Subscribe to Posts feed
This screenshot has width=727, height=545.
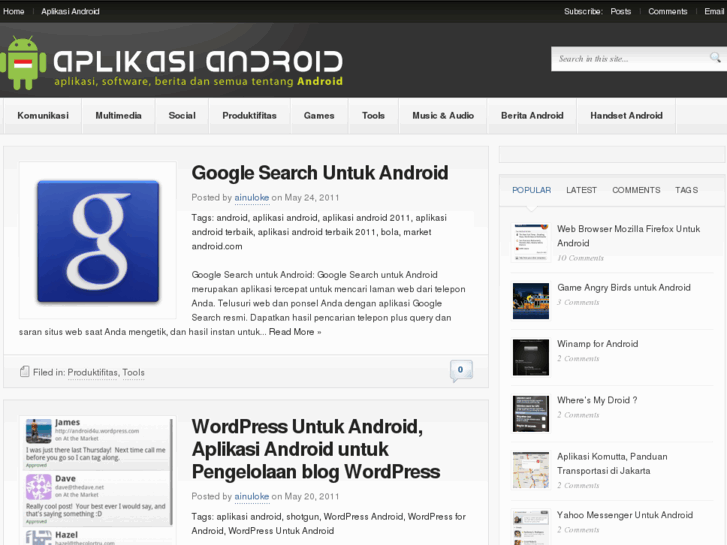point(620,11)
